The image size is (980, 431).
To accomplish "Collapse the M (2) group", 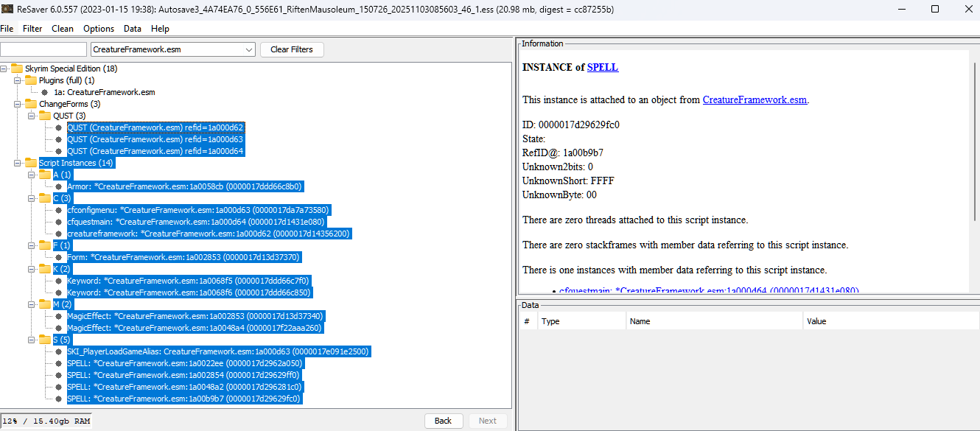I will [x=32, y=304].
